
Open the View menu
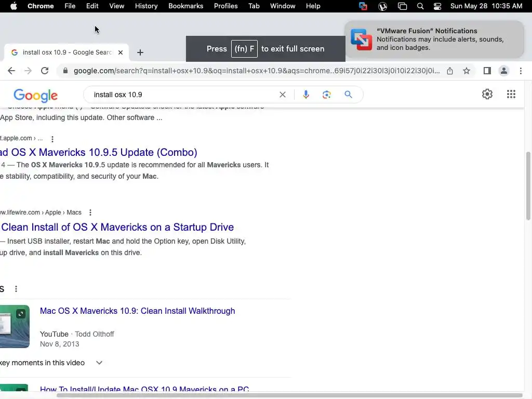pyautogui.click(x=116, y=6)
